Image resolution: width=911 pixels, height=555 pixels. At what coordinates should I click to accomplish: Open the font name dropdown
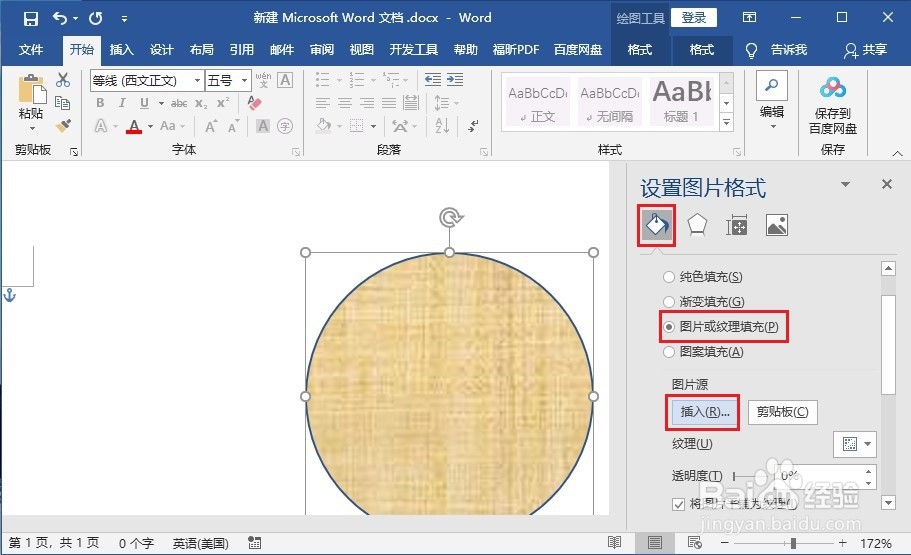click(198, 80)
